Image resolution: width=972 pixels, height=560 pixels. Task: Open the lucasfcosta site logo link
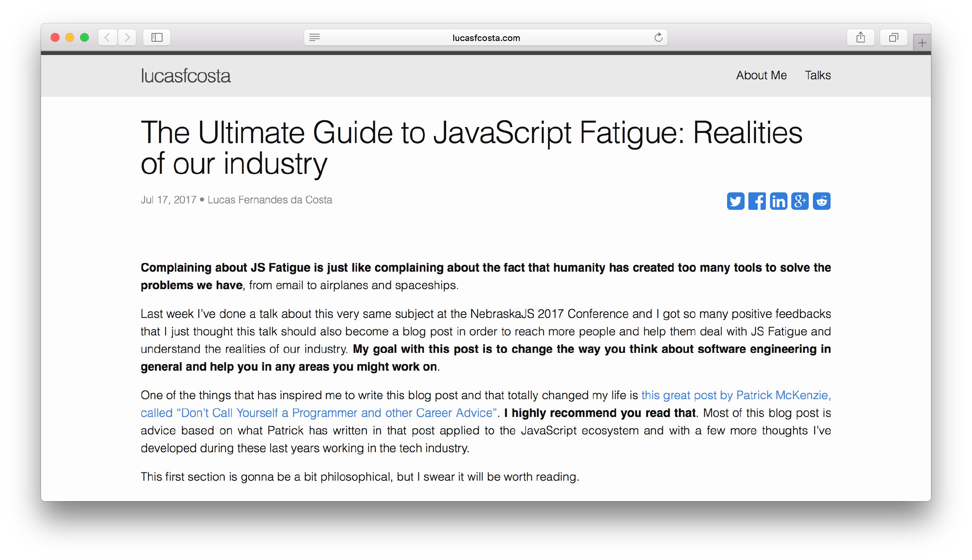pyautogui.click(x=185, y=76)
